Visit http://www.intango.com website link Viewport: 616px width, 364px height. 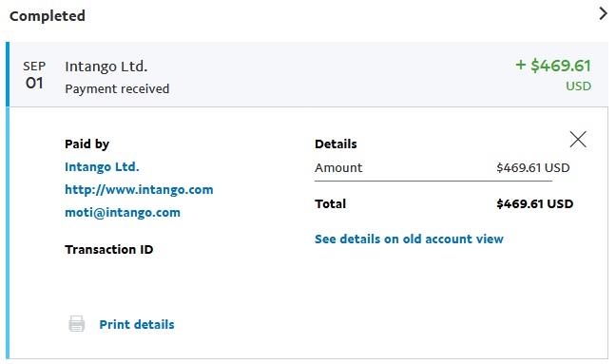(139, 190)
